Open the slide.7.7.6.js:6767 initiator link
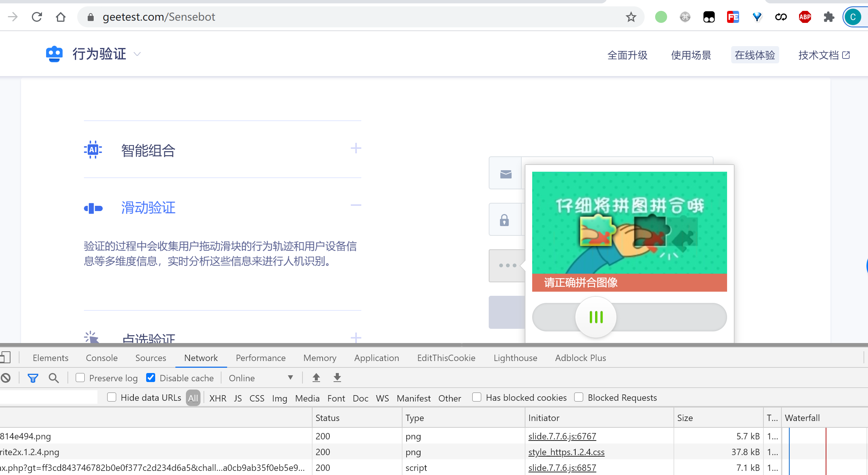The width and height of the screenshot is (868, 475). pyautogui.click(x=562, y=436)
